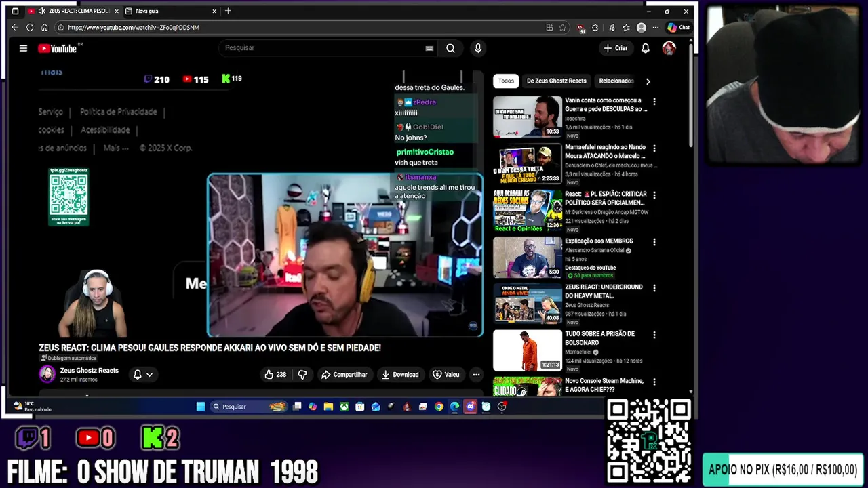This screenshot has width=868, height=488.
Task: Select the Todos filter chip
Action: click(x=506, y=81)
